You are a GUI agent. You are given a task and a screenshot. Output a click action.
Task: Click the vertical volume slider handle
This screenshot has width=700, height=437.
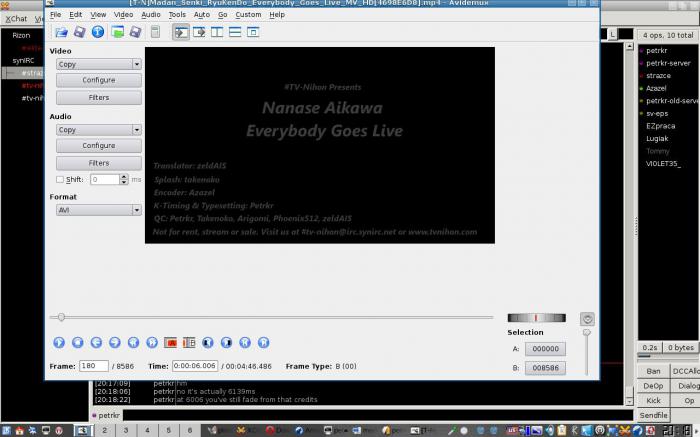pyautogui.click(x=587, y=333)
